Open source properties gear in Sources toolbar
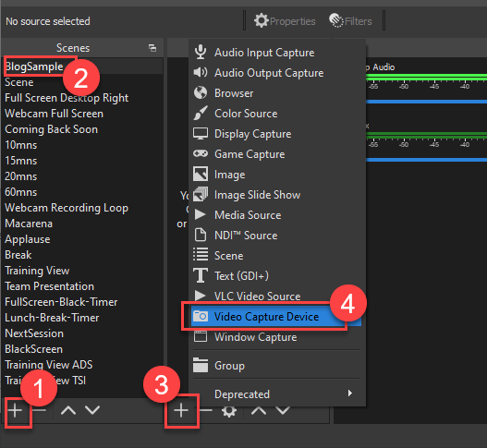 click(229, 411)
